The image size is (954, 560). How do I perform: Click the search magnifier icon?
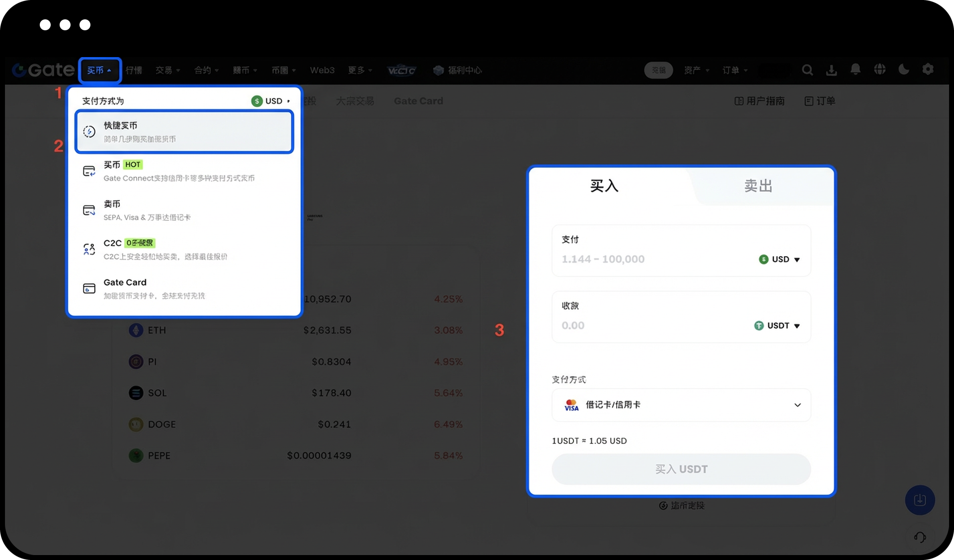pyautogui.click(x=807, y=70)
